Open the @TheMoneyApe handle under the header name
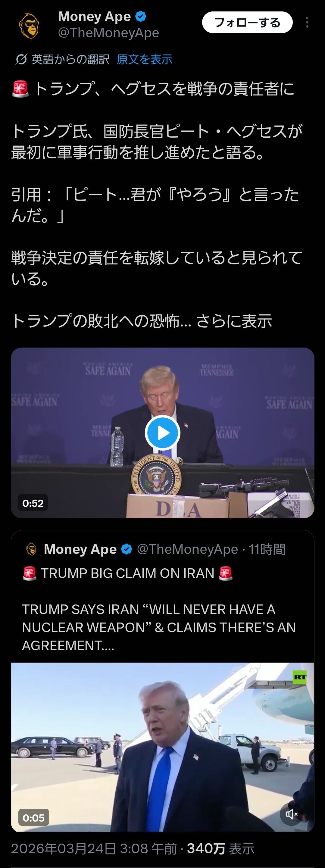 108,33
